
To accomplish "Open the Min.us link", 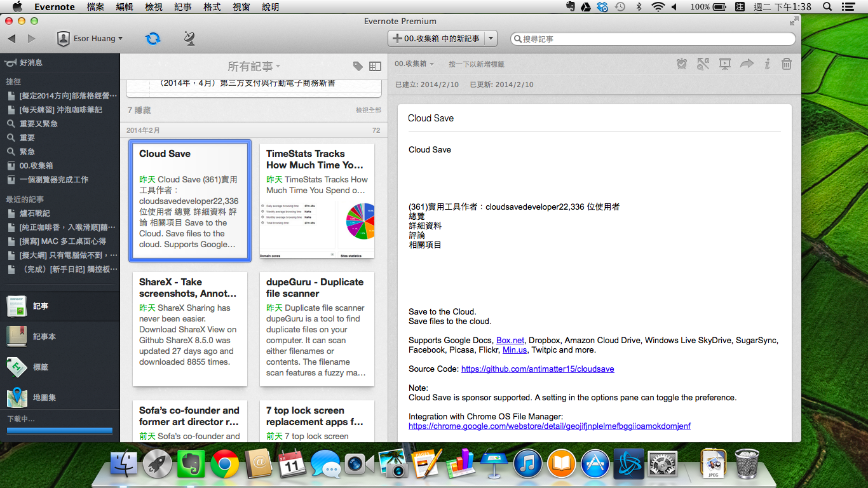I will coord(515,350).
